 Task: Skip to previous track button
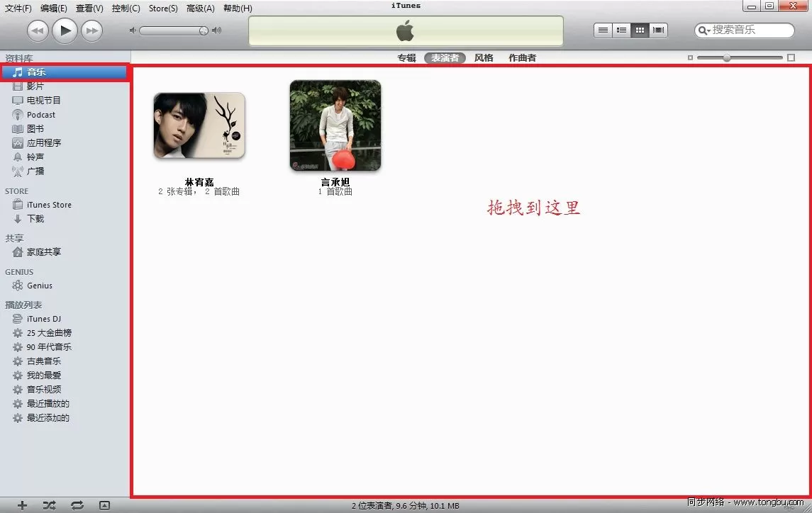point(38,30)
